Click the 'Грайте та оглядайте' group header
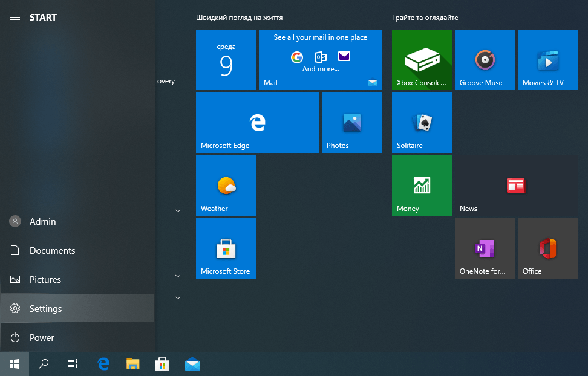The width and height of the screenshot is (588, 376). [x=425, y=18]
